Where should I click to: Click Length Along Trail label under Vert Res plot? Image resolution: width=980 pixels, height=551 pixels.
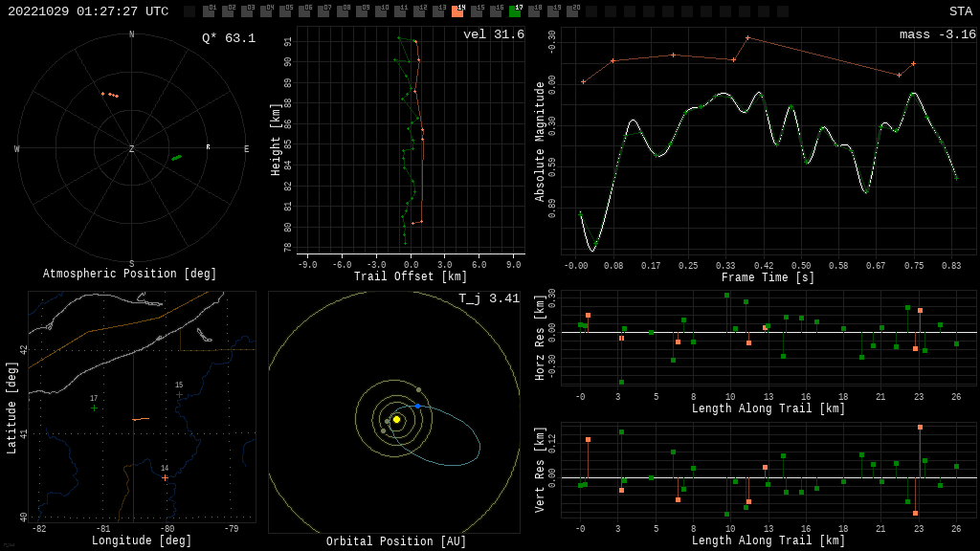[768, 540]
